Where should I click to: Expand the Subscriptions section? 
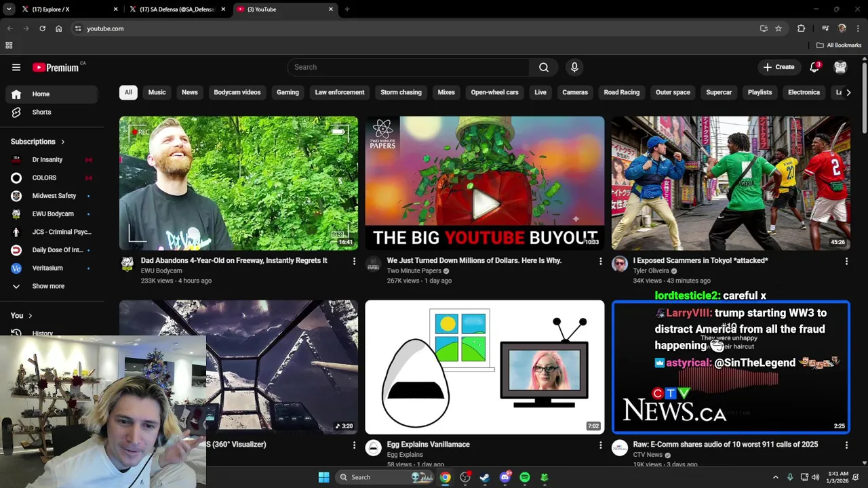coord(38,142)
